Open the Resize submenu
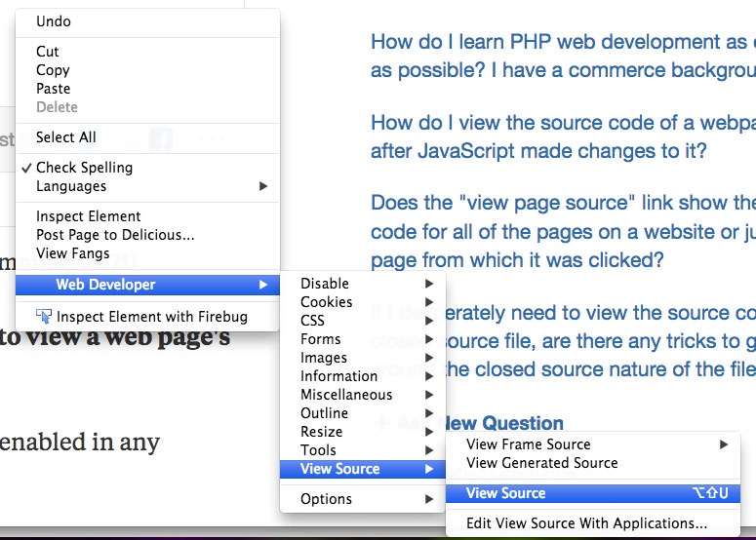The height and width of the screenshot is (540, 756). pyautogui.click(x=363, y=432)
